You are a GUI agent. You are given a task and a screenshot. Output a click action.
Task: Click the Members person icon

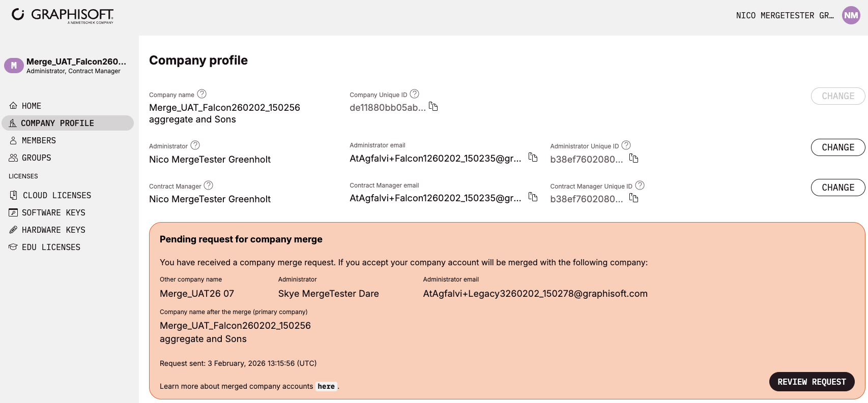pos(13,140)
